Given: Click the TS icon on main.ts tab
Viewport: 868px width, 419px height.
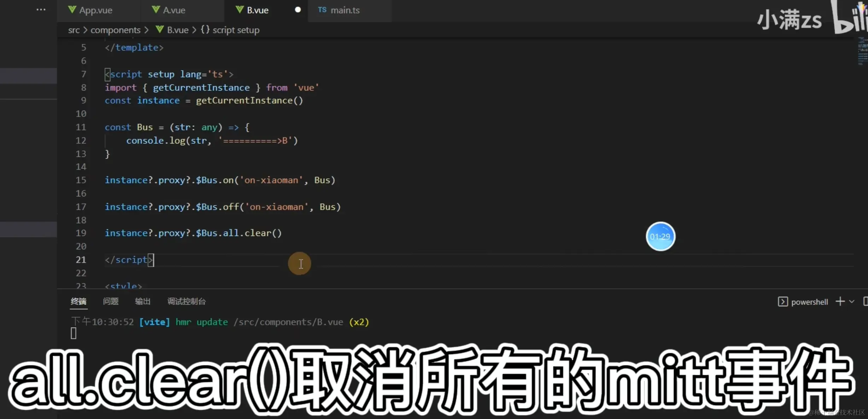Looking at the screenshot, I should (x=322, y=10).
